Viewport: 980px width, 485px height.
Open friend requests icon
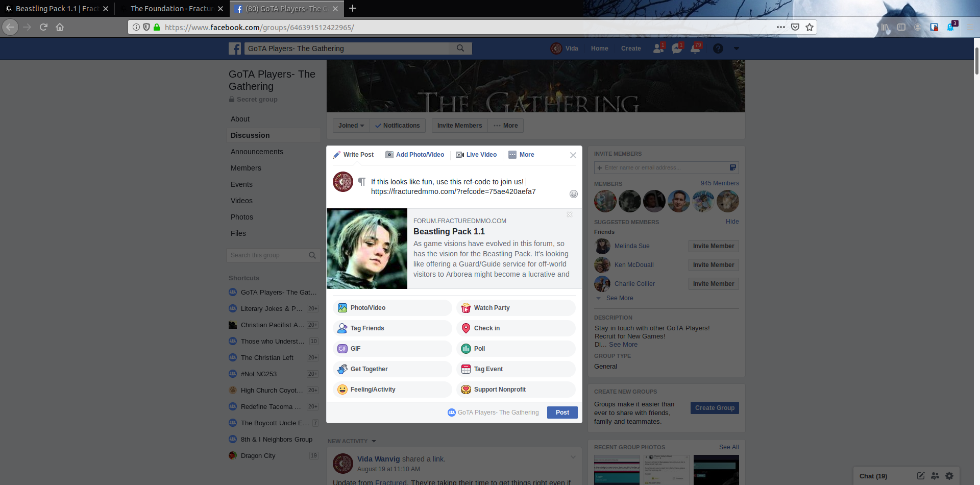pyautogui.click(x=658, y=48)
